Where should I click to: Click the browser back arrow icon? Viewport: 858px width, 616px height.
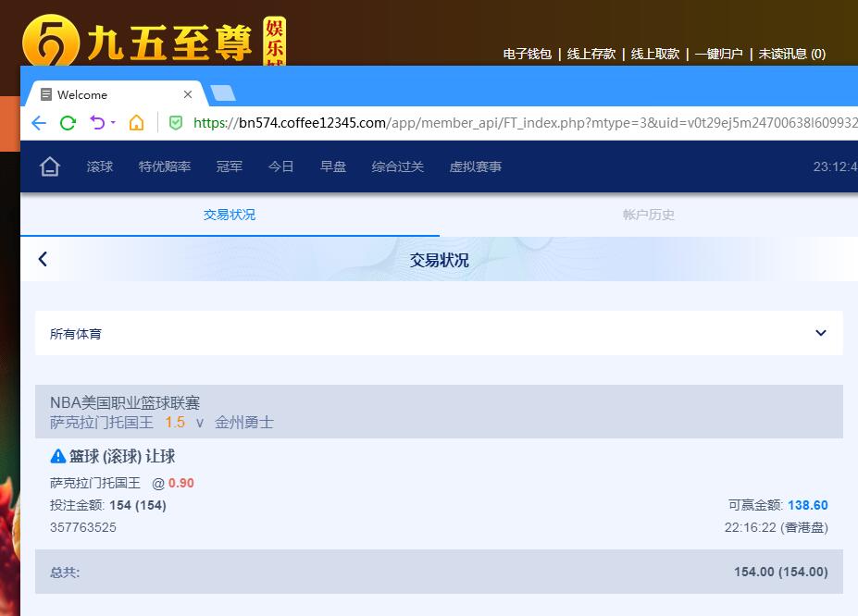pyautogui.click(x=39, y=123)
